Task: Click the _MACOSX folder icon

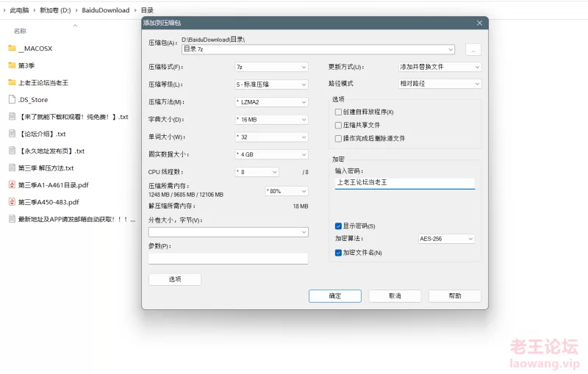Action: click(12, 48)
